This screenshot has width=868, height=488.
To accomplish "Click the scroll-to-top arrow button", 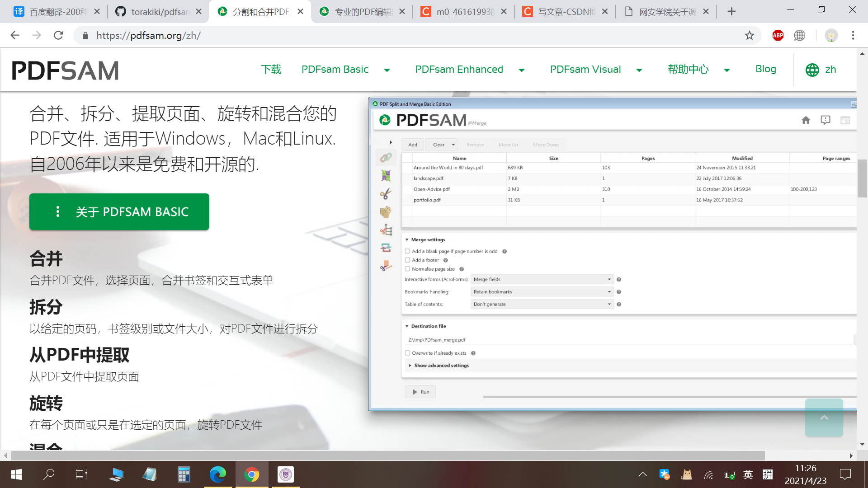I will pos(824,418).
